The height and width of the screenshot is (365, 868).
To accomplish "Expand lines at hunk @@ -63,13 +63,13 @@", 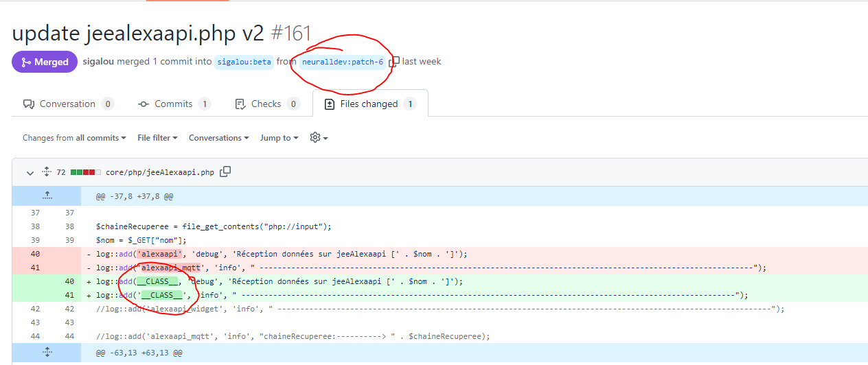I will [x=47, y=352].
